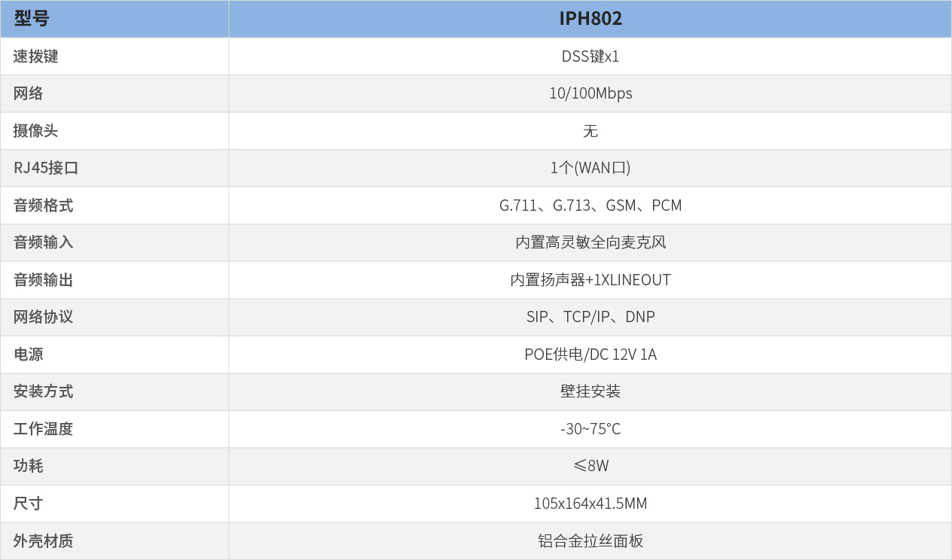Click the G.711、G.713、GSM、PCM audio formats text

[x=590, y=205]
